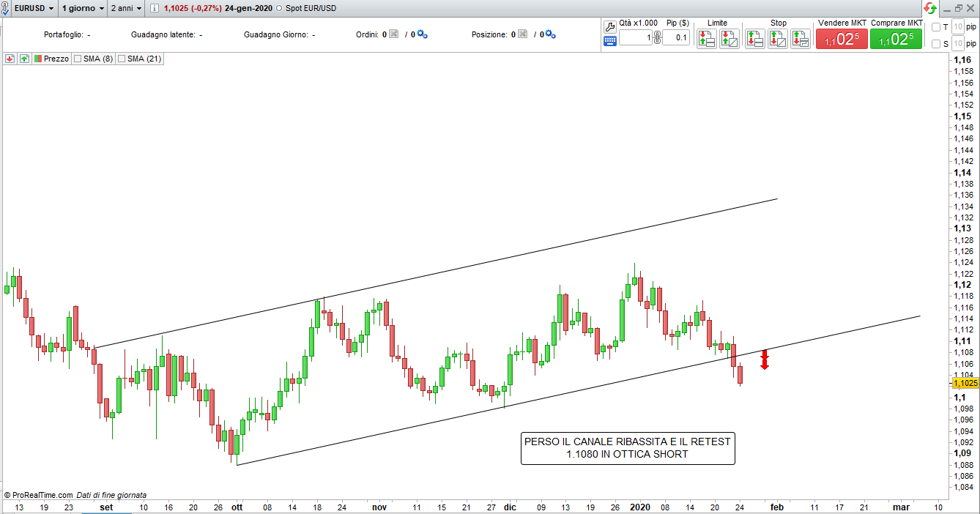The height and width of the screenshot is (514, 980).
Task: Click the chain link icon between quantity and pip
Action: (657, 38)
